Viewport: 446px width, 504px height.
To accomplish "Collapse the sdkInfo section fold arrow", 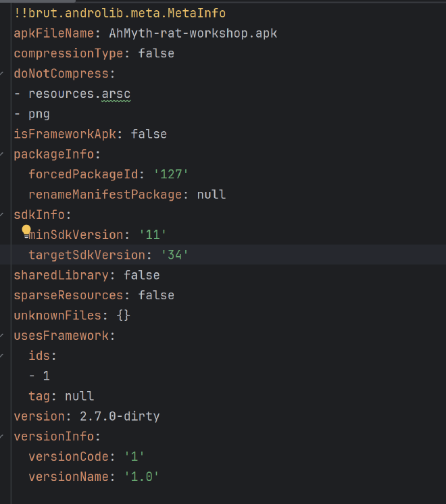I will coord(1,215).
